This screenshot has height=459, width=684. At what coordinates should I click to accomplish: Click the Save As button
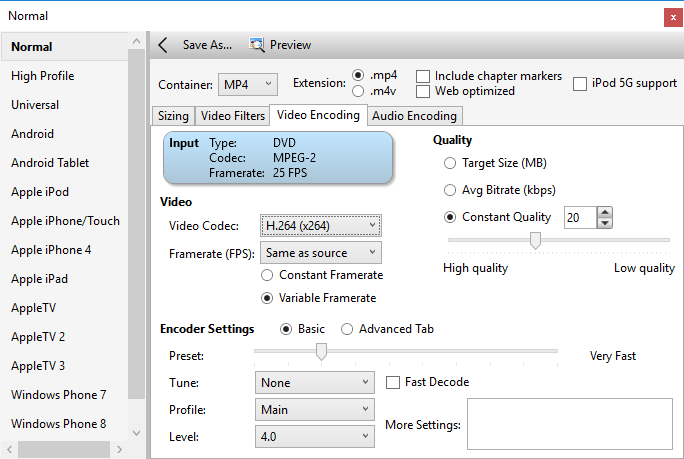(207, 45)
